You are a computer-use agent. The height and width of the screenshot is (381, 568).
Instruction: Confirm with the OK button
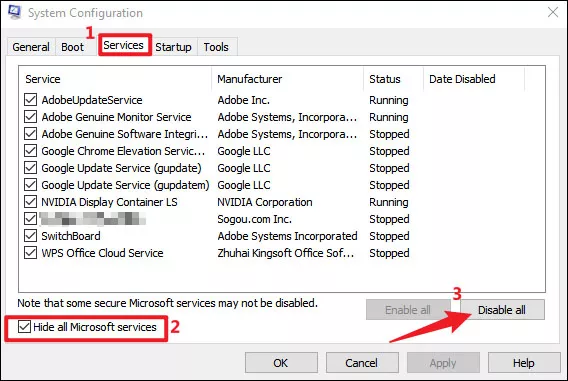pyautogui.click(x=281, y=363)
